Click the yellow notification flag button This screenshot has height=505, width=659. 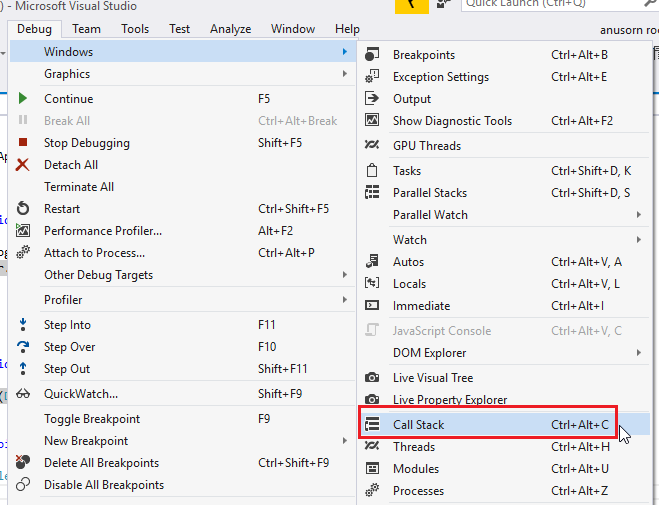click(x=412, y=6)
